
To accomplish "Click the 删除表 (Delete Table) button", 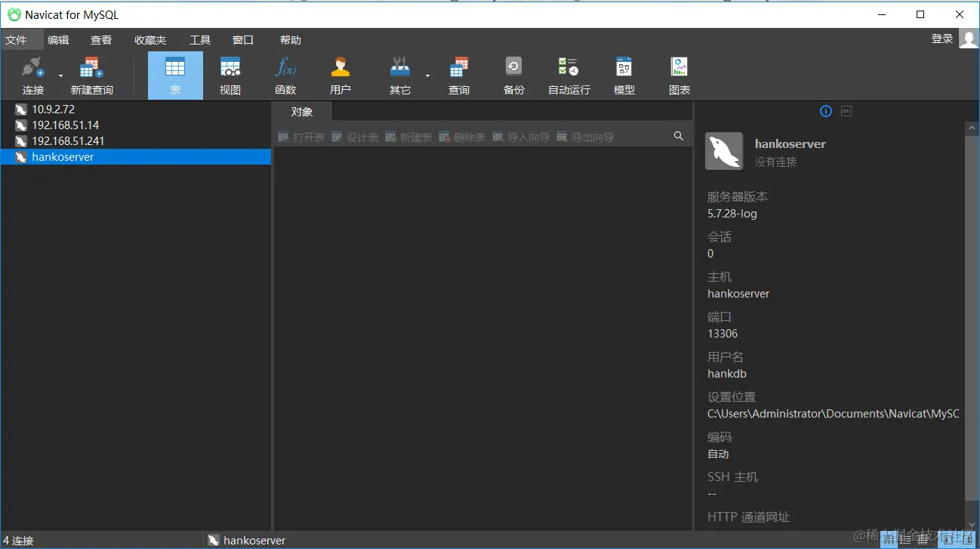I will pos(462,137).
